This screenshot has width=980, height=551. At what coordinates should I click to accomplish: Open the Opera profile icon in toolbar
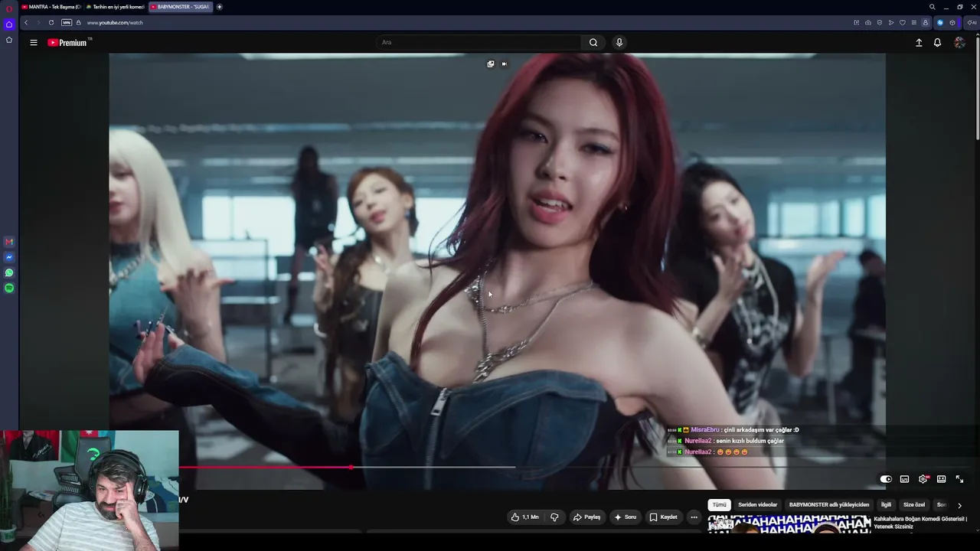coord(925,23)
